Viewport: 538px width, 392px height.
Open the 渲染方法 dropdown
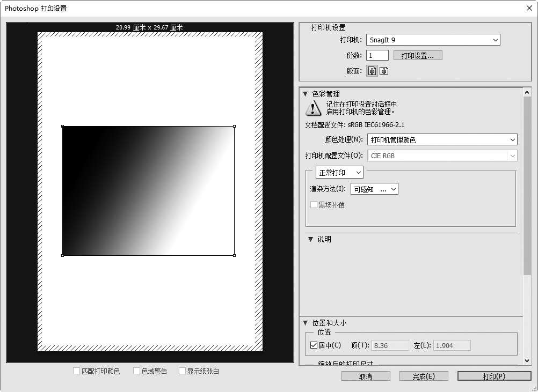[374, 189]
